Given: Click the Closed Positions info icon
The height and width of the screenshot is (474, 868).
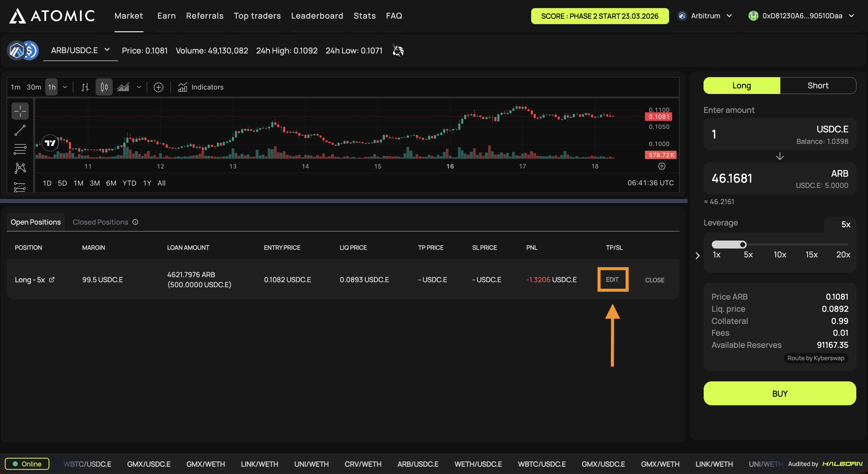Looking at the screenshot, I should (x=135, y=222).
